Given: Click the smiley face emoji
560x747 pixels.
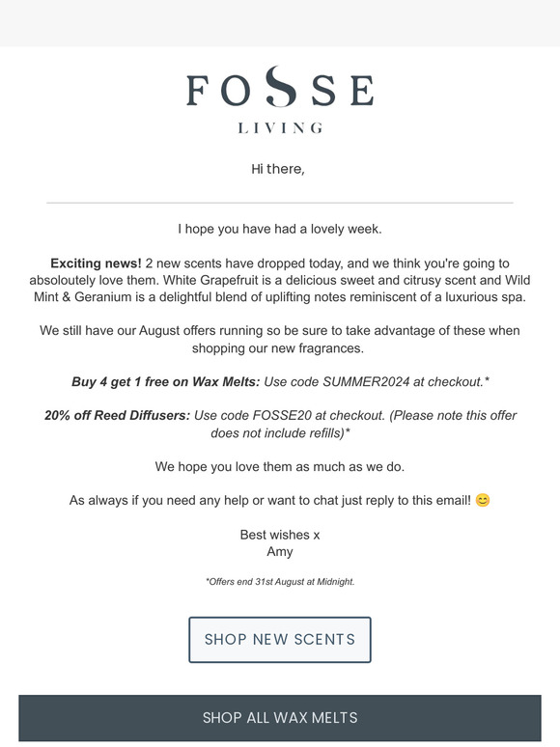Looking at the screenshot, I should coord(483,500).
